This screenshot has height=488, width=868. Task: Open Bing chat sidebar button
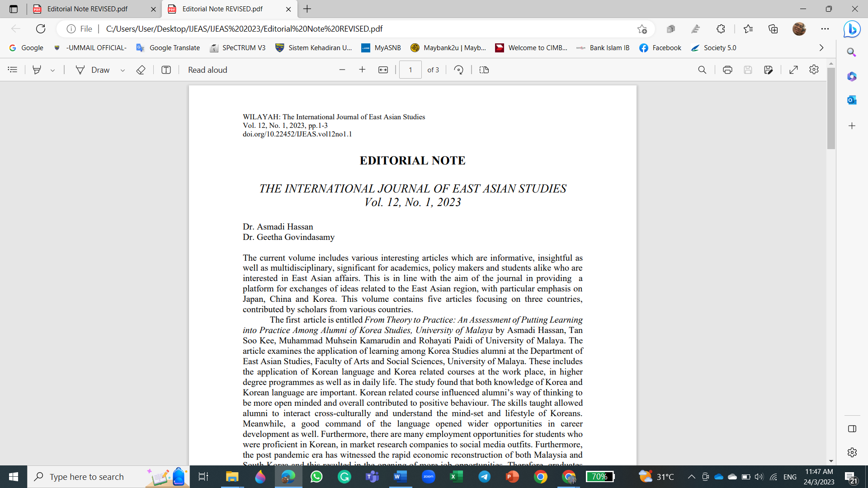pos(852,29)
